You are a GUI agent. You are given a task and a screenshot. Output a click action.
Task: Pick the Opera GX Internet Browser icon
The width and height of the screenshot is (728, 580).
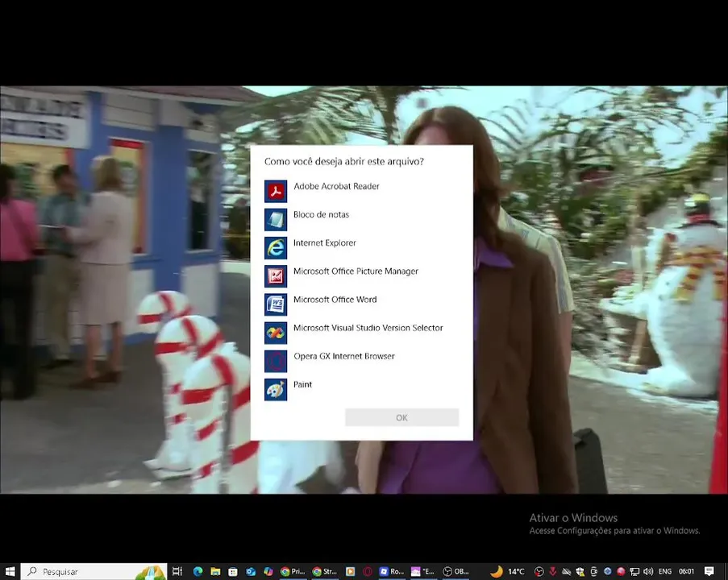click(x=276, y=361)
